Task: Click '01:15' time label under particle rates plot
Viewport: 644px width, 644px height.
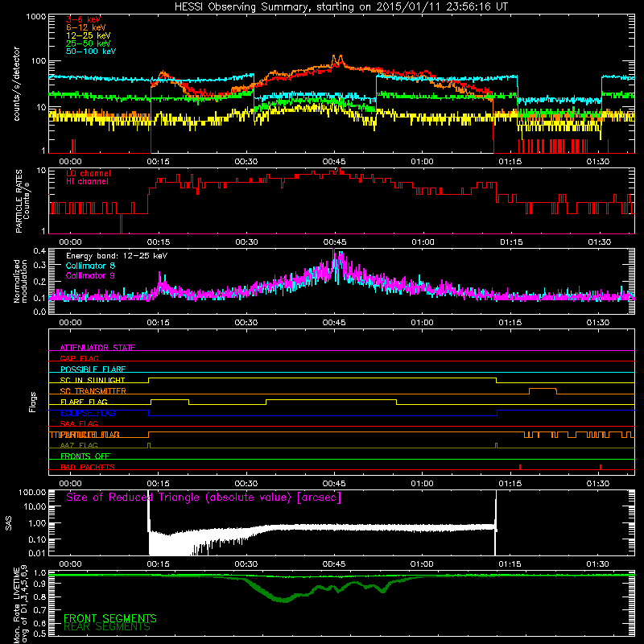Action: click(x=511, y=242)
